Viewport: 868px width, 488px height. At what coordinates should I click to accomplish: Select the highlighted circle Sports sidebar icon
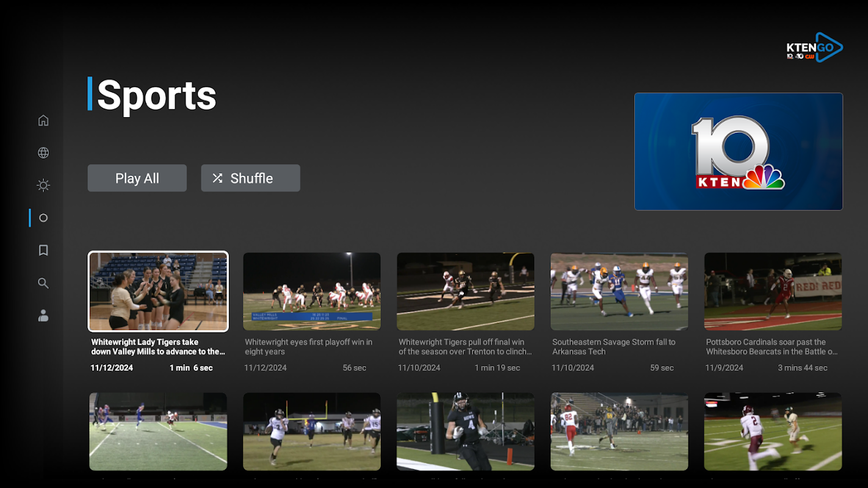coord(43,218)
